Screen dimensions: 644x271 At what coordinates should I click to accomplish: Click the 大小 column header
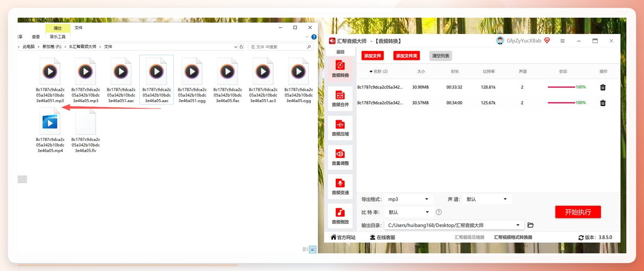421,72
